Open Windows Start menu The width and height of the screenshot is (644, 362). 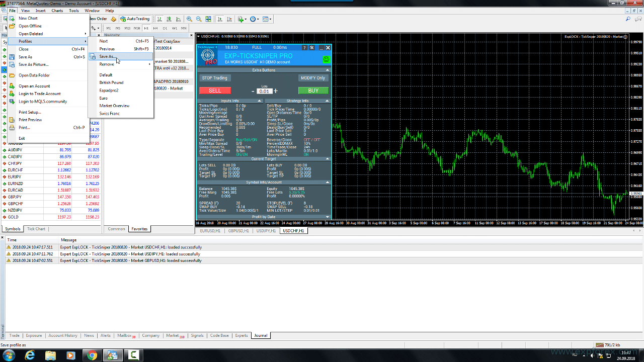(10, 355)
